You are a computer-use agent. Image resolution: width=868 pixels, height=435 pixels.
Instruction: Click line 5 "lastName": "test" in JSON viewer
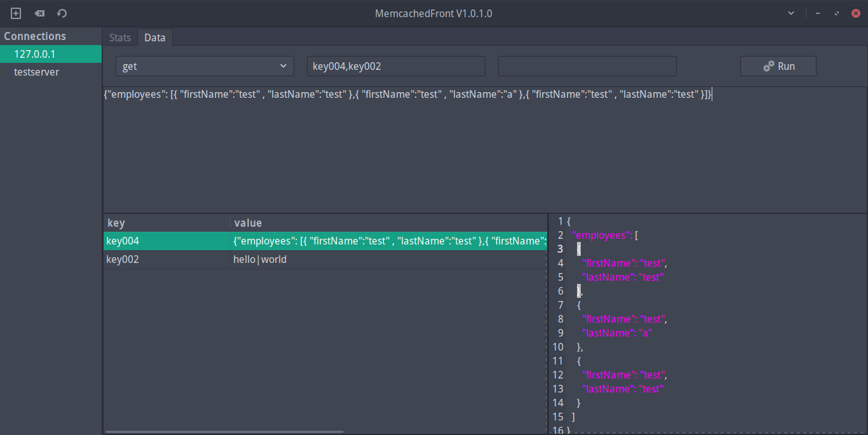623,277
